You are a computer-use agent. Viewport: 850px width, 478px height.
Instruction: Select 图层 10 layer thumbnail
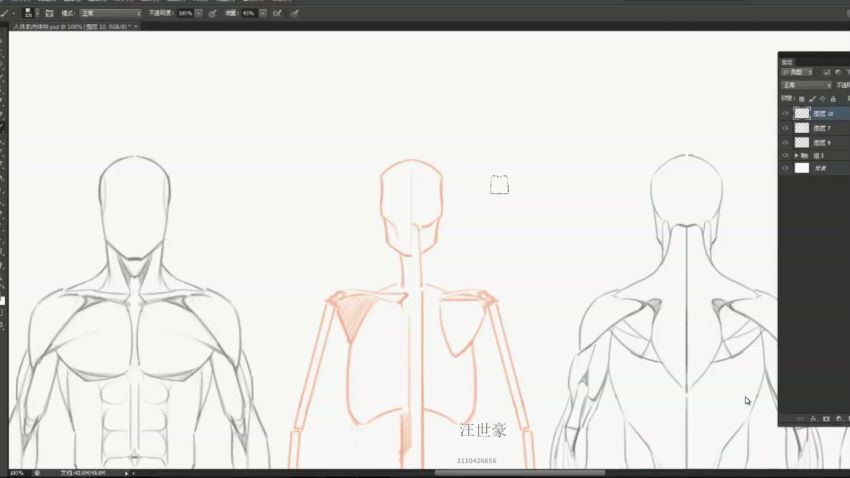(802, 113)
